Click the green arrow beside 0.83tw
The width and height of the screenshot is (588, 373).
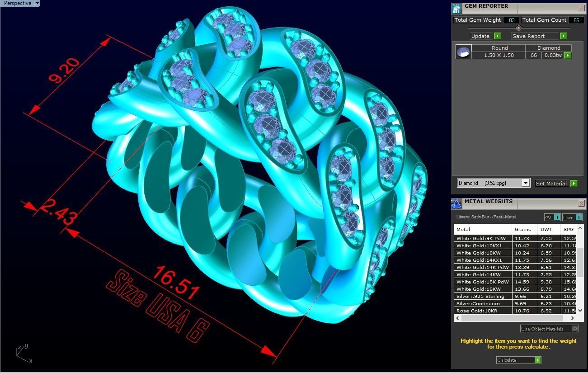(x=568, y=55)
